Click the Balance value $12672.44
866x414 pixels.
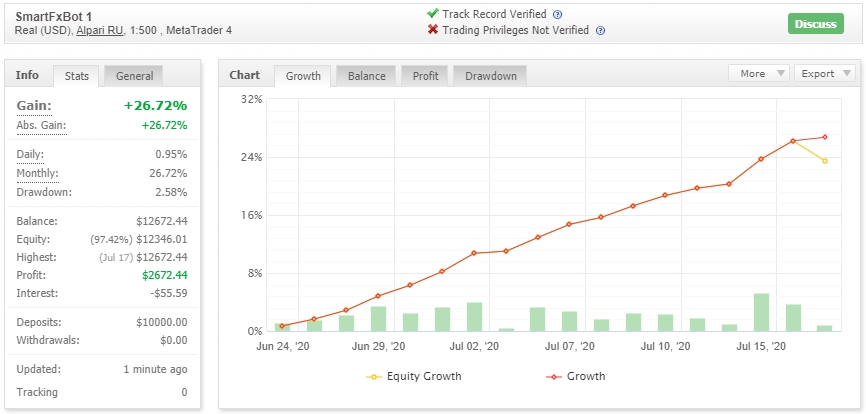coord(162,221)
